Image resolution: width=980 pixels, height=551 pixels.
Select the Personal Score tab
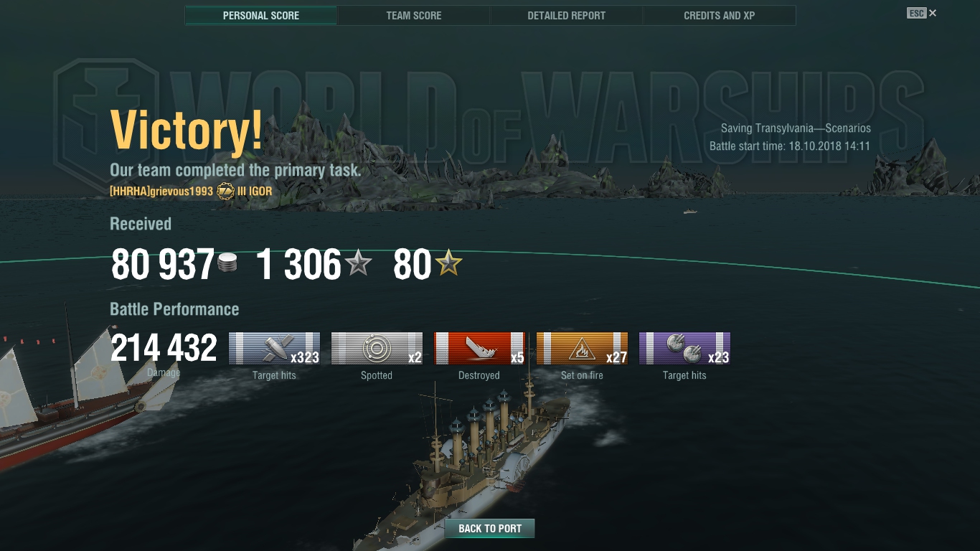[261, 15]
